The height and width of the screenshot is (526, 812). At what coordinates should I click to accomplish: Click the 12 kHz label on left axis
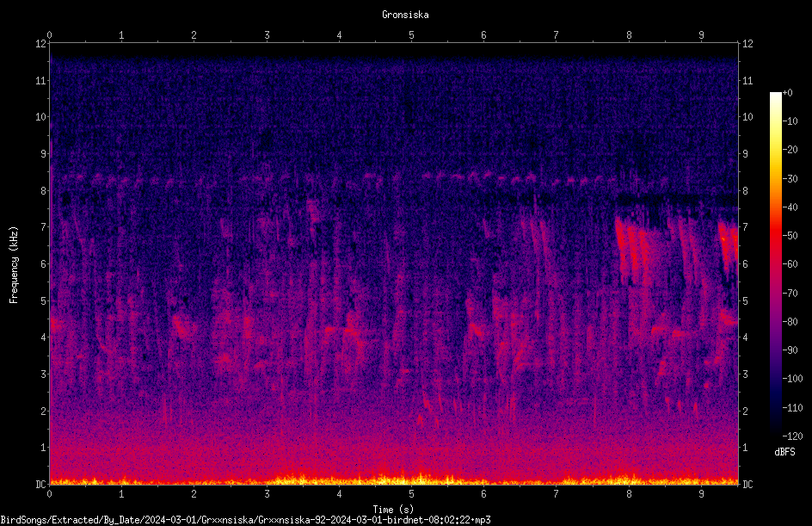pyautogui.click(x=41, y=44)
